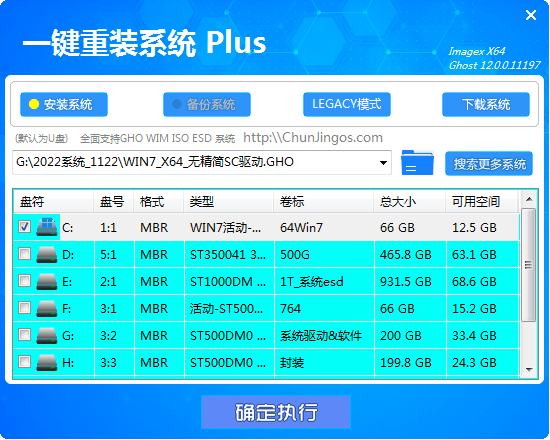Click the C: Windows system drive icon
The image size is (550, 440).
47,227
